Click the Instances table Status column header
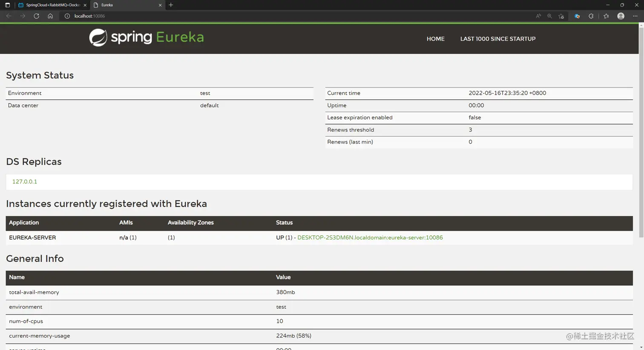This screenshot has height=350, width=644. pyautogui.click(x=285, y=223)
